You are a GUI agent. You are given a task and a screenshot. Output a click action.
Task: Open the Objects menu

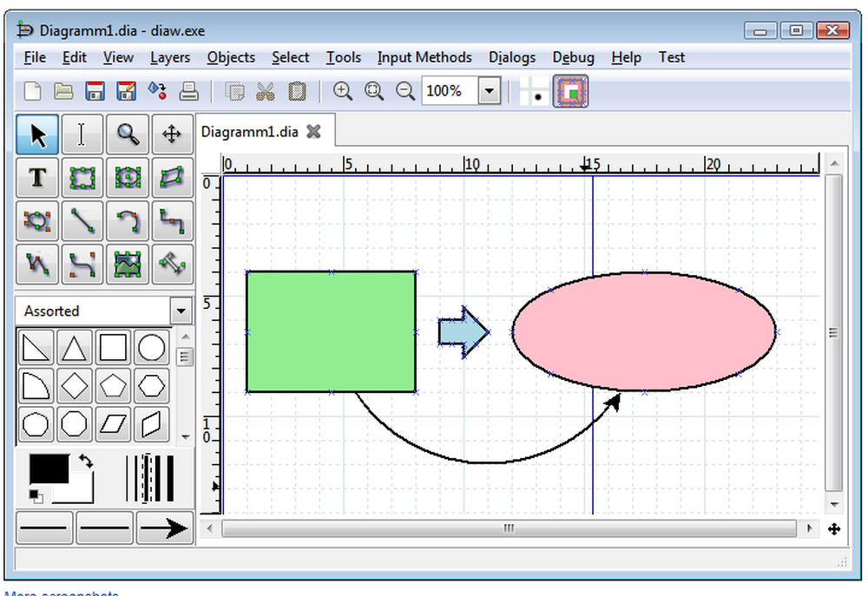point(231,57)
